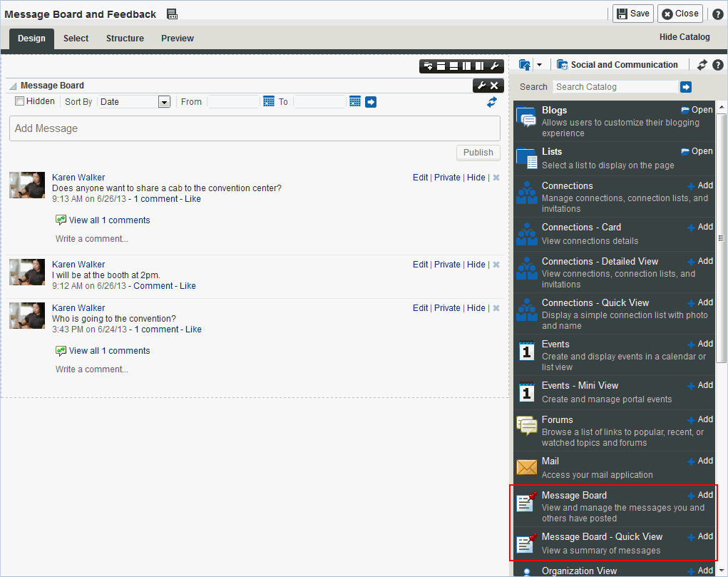Delete the 'share a cab' message
The height and width of the screenshot is (577, 728).
pyautogui.click(x=496, y=178)
